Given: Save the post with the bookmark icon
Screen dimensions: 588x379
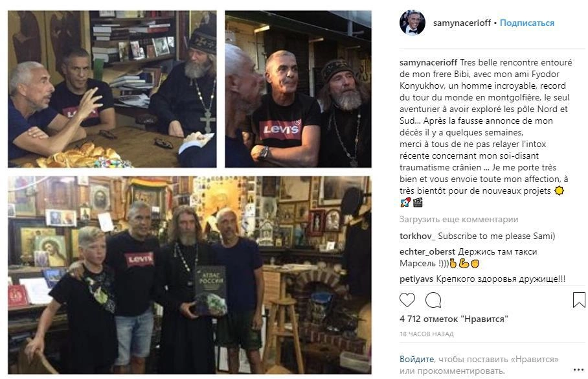Looking at the screenshot, I should [579, 300].
